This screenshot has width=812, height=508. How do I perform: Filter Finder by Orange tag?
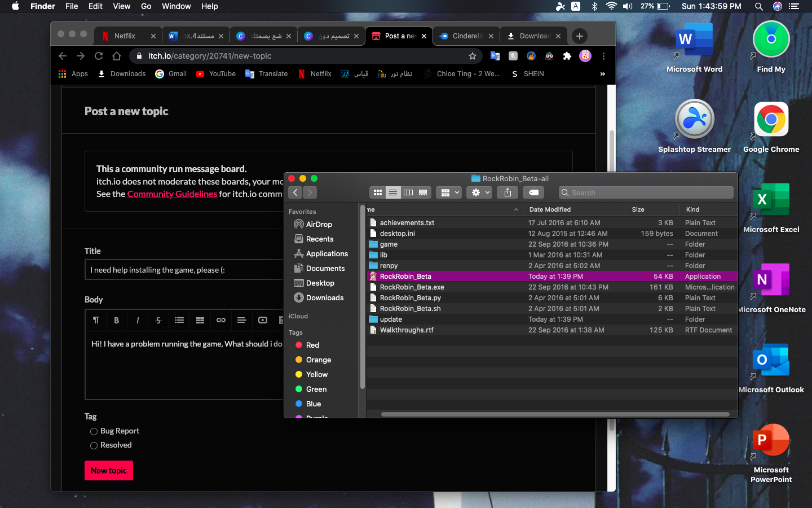click(x=314, y=360)
